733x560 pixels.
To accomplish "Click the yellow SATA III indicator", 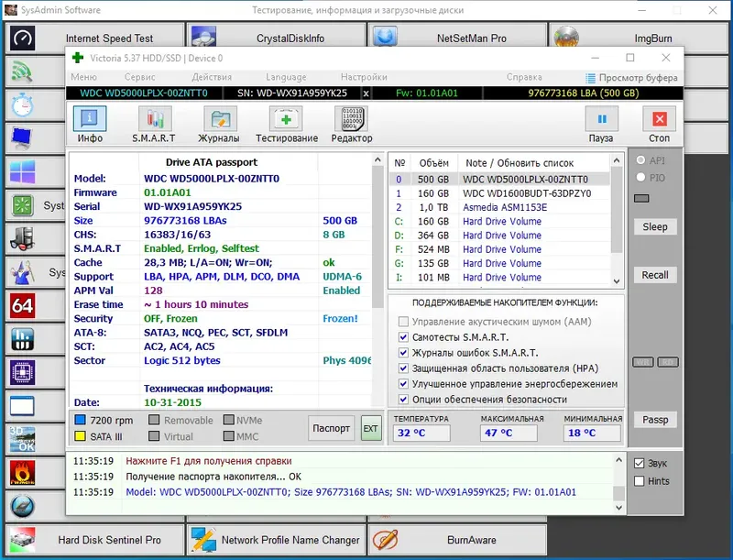I will click(x=80, y=436).
